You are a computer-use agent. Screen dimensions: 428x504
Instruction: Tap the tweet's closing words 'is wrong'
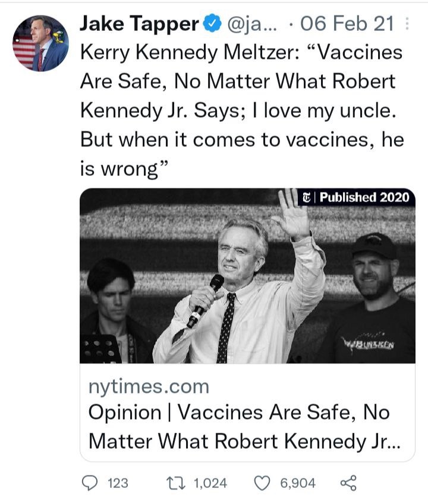click(119, 169)
